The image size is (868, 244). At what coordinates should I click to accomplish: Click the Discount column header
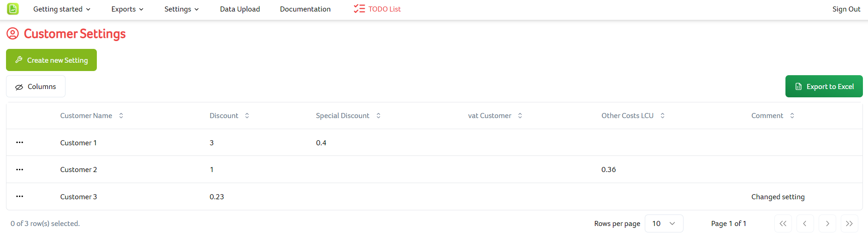(x=224, y=116)
